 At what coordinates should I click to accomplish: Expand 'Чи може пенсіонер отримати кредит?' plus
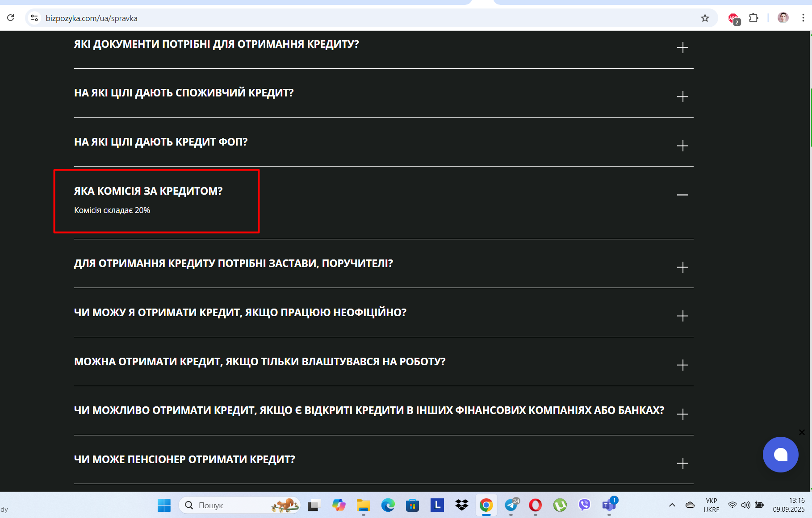pyautogui.click(x=682, y=464)
